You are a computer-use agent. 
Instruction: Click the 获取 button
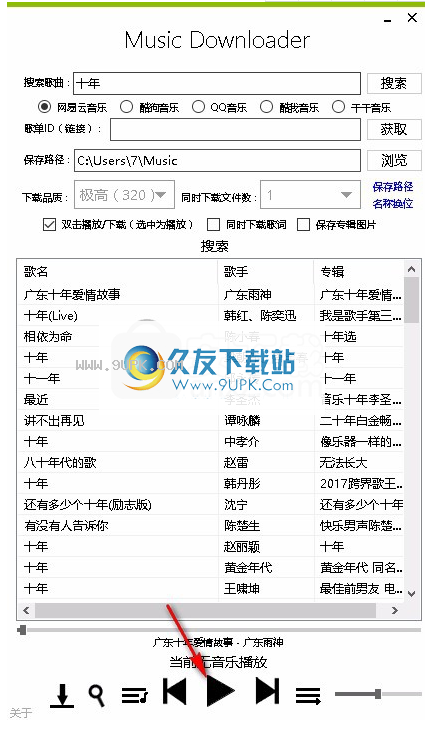point(394,129)
